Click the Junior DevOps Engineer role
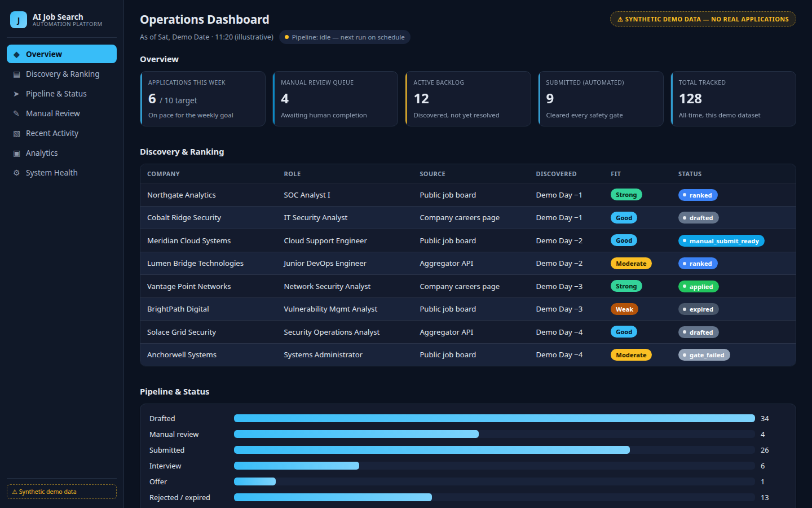Viewport: 812px width, 508px height. [325, 264]
